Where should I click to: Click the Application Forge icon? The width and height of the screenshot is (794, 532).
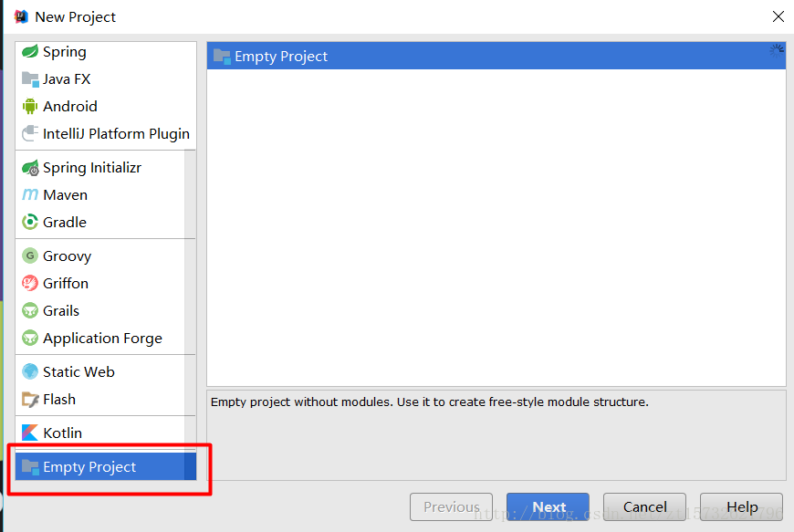(x=30, y=339)
